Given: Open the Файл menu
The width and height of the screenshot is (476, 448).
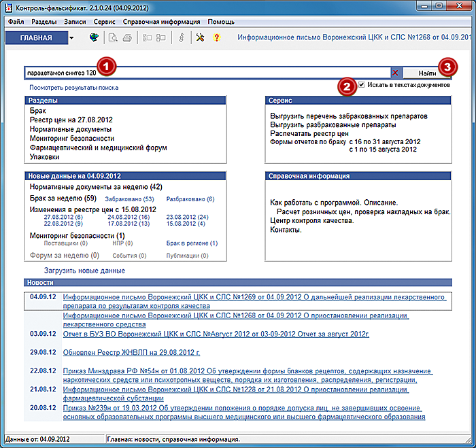Looking at the screenshot, I should tap(16, 22).
